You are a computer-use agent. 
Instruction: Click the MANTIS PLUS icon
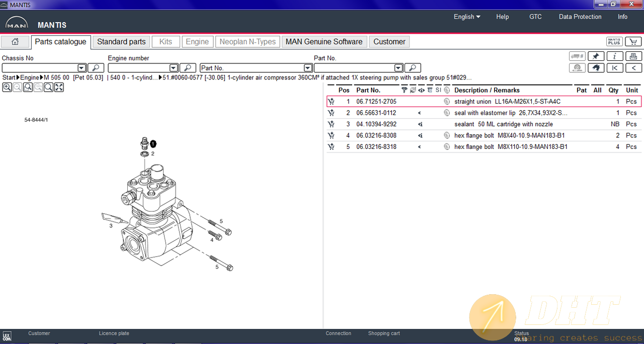pyautogui.click(x=614, y=42)
